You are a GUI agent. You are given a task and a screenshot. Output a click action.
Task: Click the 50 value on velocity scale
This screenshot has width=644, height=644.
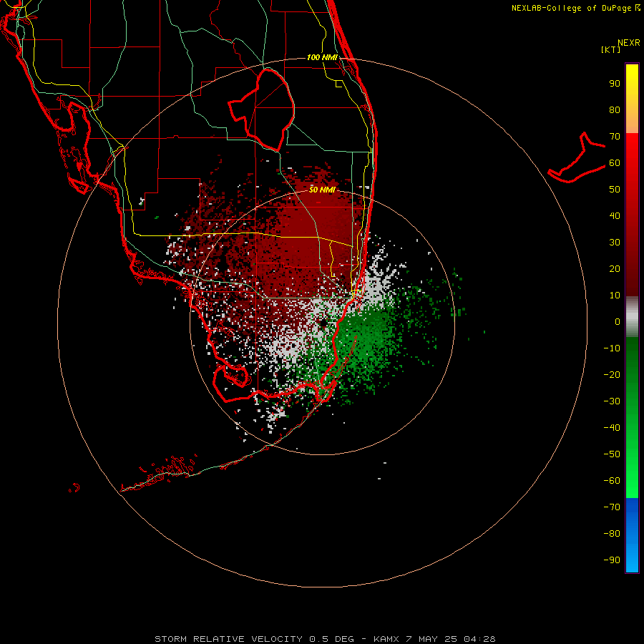coord(615,190)
